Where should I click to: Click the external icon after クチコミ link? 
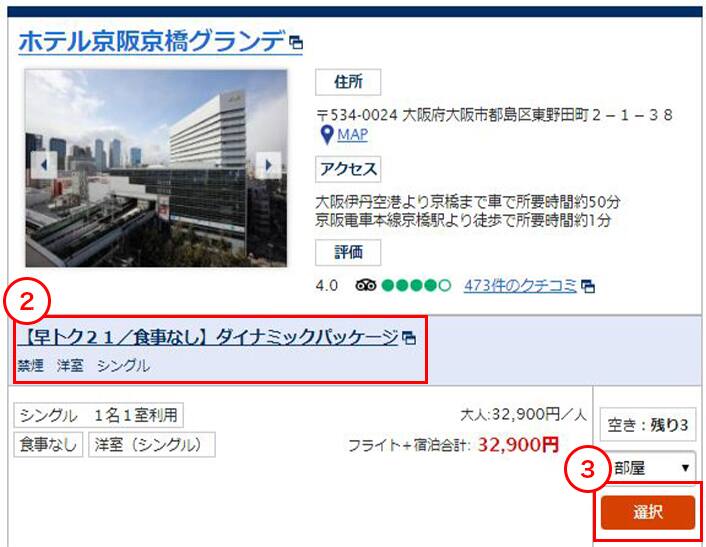(588, 286)
